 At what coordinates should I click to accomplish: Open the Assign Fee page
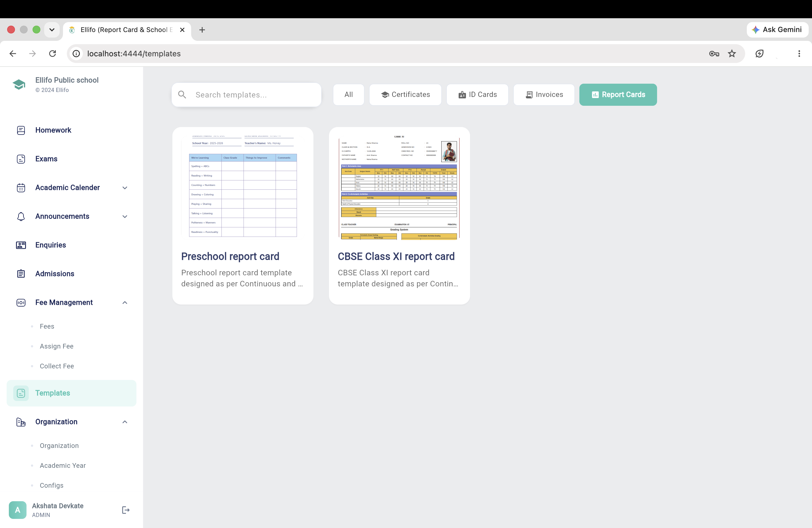(x=57, y=346)
